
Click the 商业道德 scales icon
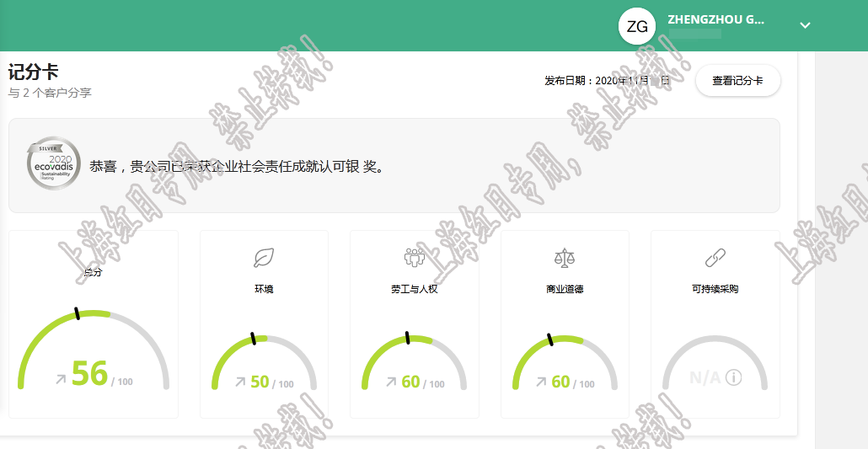point(565,258)
